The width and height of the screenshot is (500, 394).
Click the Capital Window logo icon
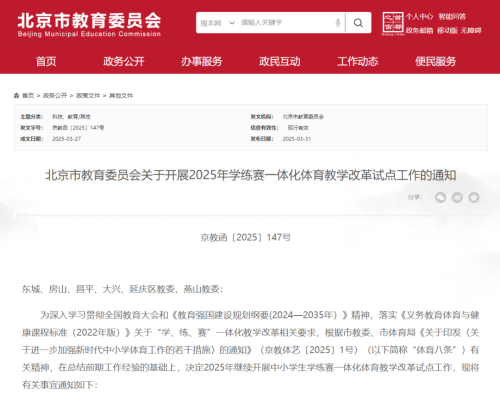click(393, 23)
